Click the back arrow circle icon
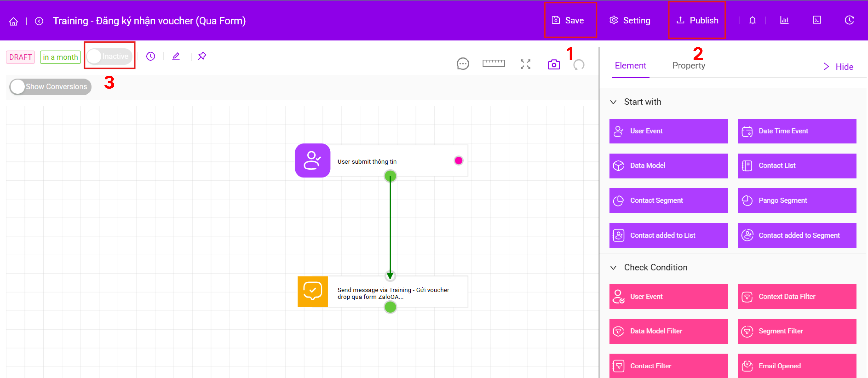The height and width of the screenshot is (378, 868). [x=39, y=21]
